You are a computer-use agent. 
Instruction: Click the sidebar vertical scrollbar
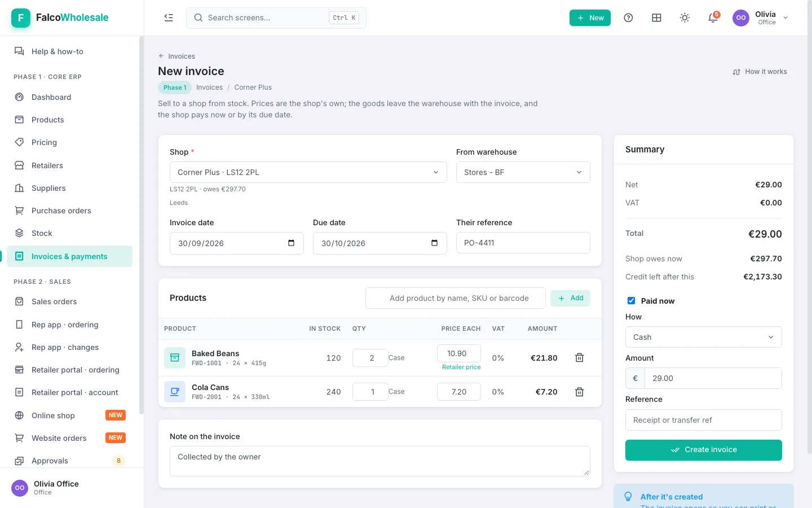click(142, 226)
